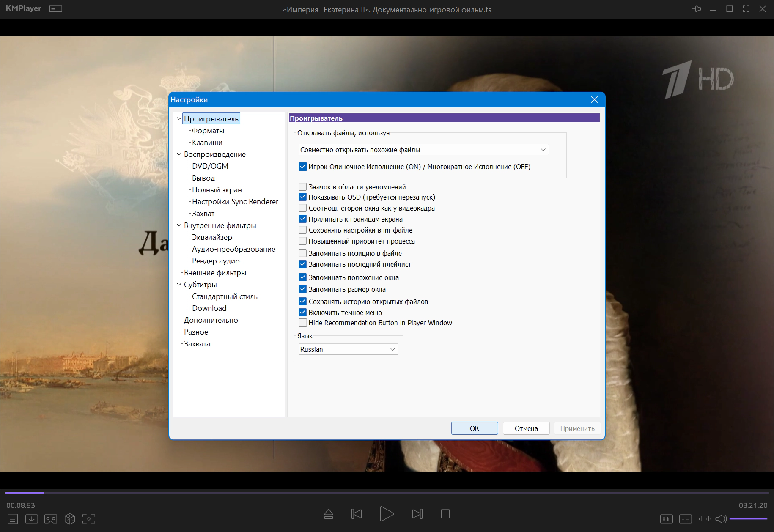Open the Язык language dropdown
Screen dimensions: 774x532
[349, 349]
